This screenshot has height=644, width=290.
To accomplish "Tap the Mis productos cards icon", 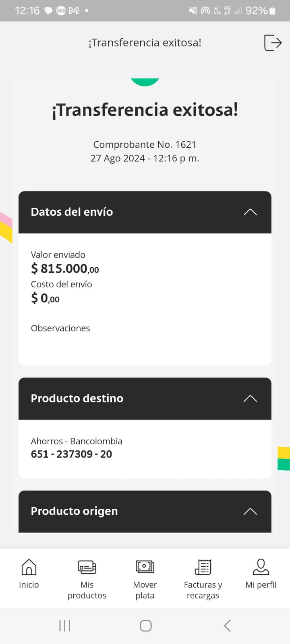I will point(87,567).
